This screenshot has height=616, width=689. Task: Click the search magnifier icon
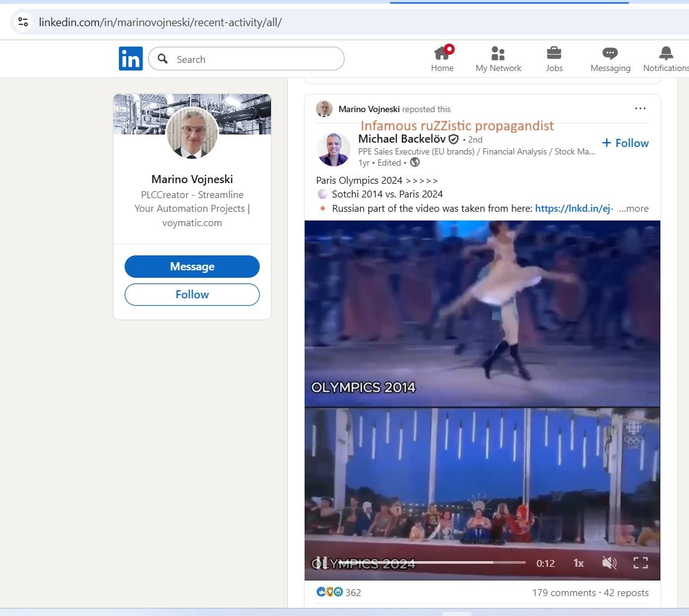[x=163, y=59]
